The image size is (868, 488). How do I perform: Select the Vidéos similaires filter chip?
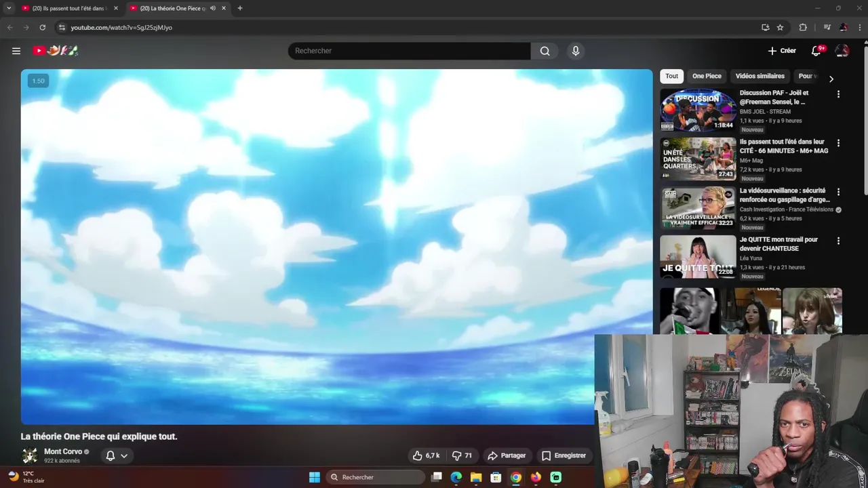(759, 77)
